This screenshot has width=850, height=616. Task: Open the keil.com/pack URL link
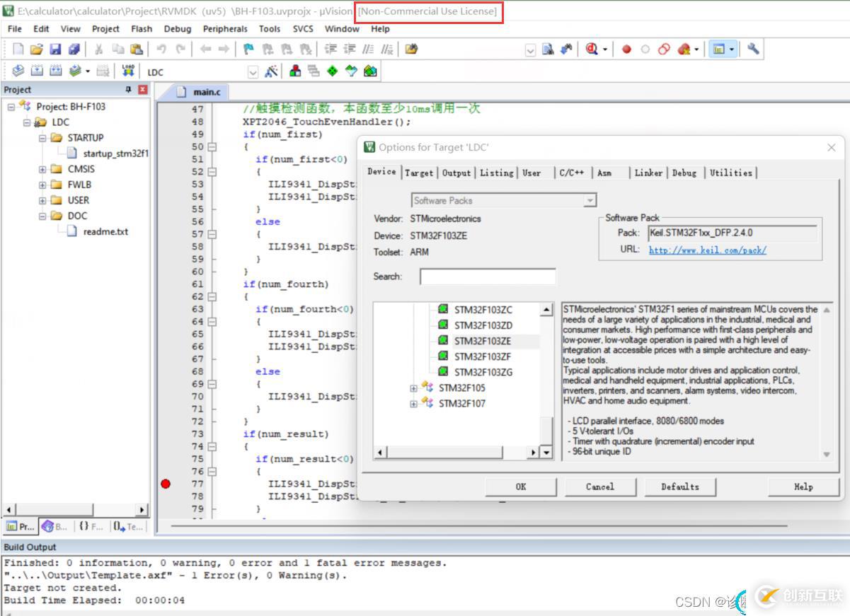click(x=708, y=250)
